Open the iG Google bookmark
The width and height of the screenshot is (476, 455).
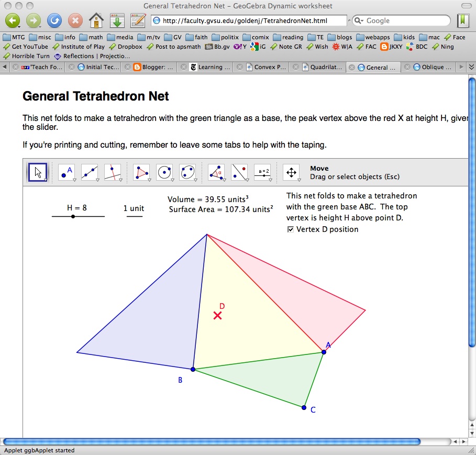258,47
